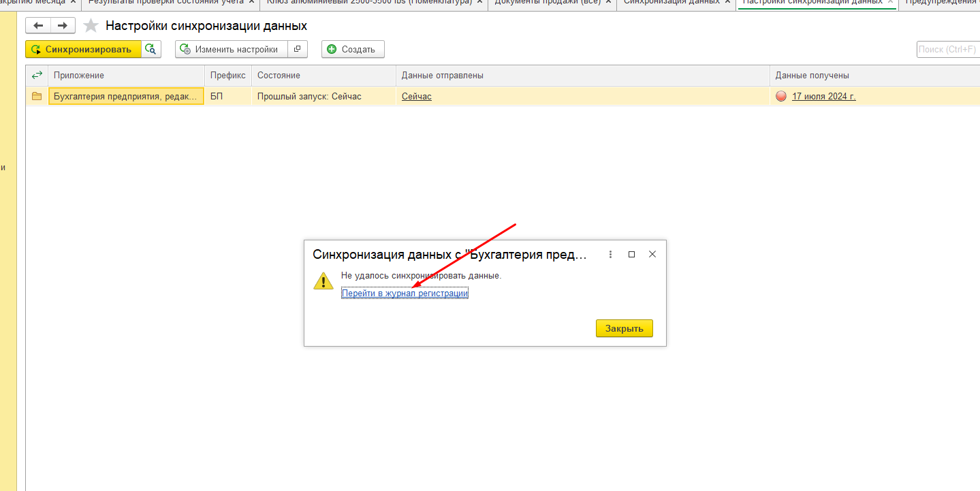Close the Документы продажи (все) tab

tap(608, 2)
